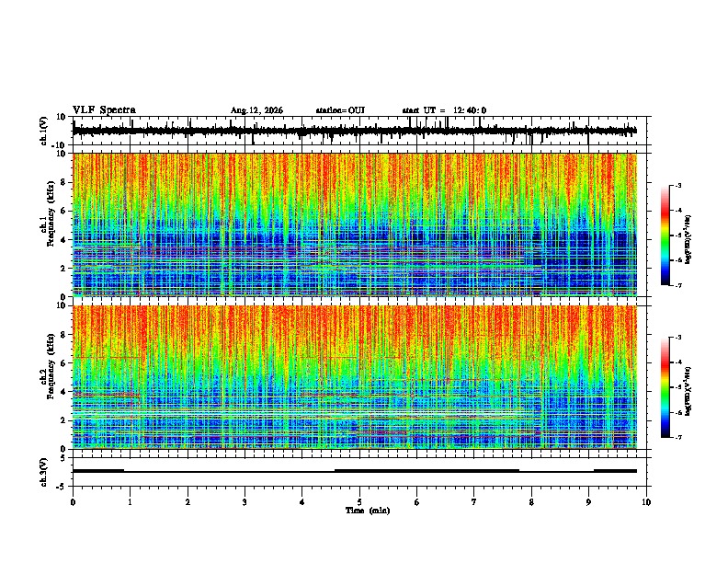
Task: Click the "6" kHz tick on ch.1 frequency axis
Action: [64, 211]
